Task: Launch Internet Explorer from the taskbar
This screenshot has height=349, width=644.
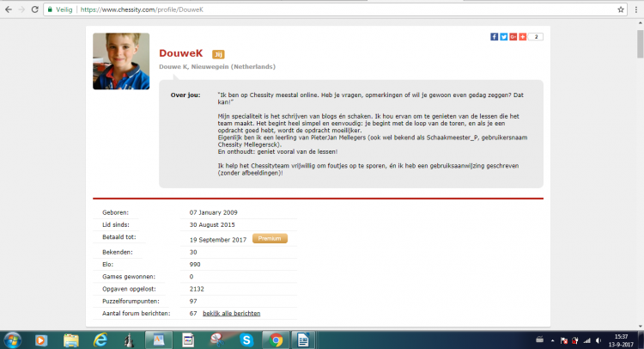Action: point(100,340)
